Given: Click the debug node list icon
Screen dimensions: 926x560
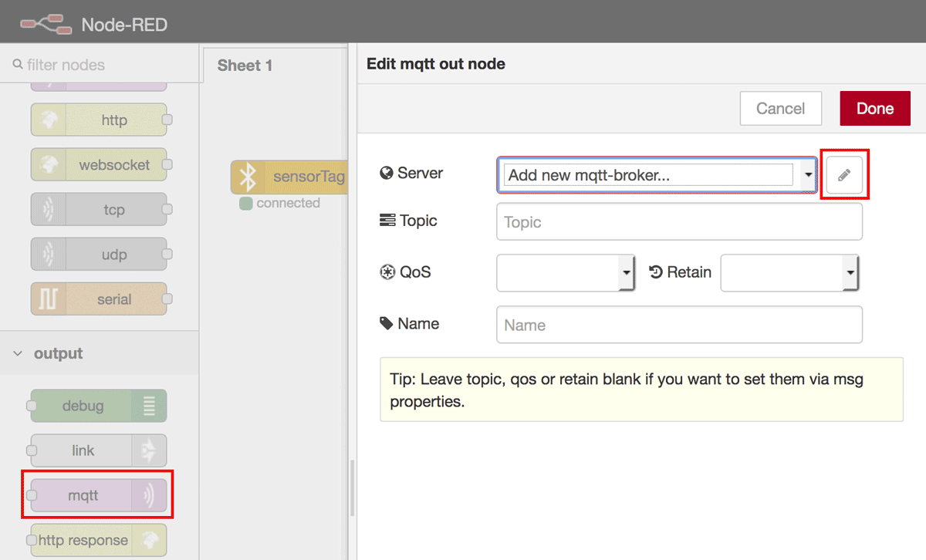Looking at the screenshot, I should point(149,406).
